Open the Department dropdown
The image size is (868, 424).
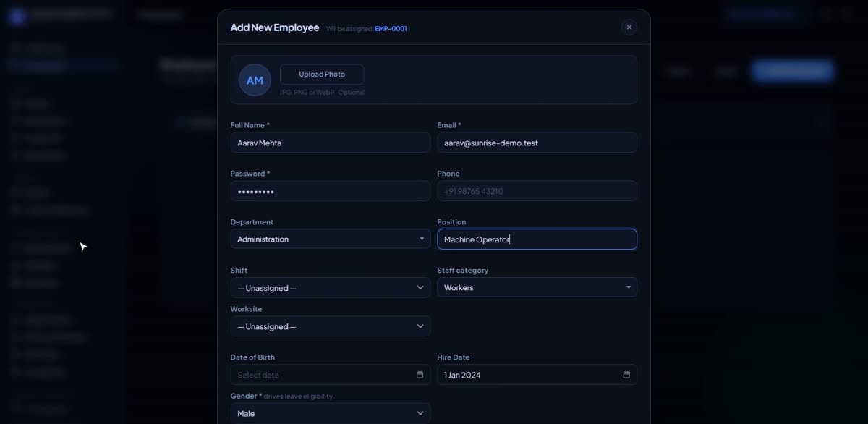coord(331,239)
